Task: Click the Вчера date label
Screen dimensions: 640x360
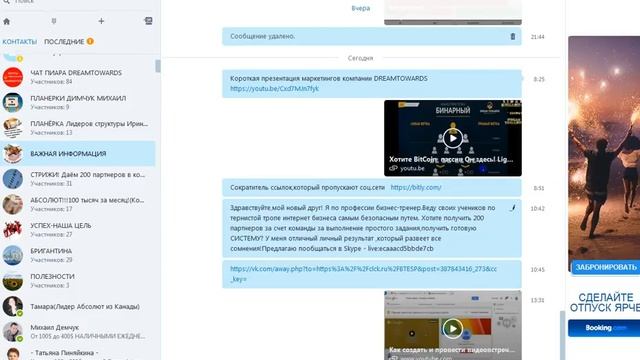Action: (361, 8)
